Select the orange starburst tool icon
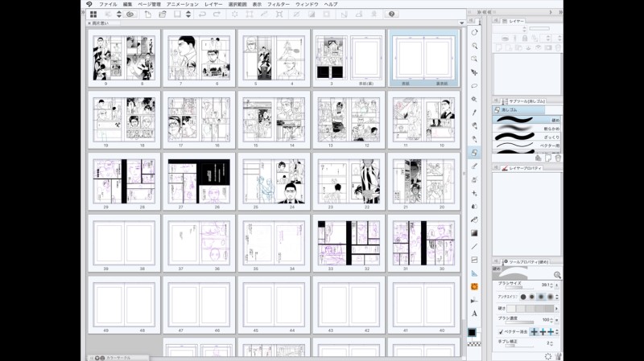Screen dimensions: 644x361 [474, 286]
